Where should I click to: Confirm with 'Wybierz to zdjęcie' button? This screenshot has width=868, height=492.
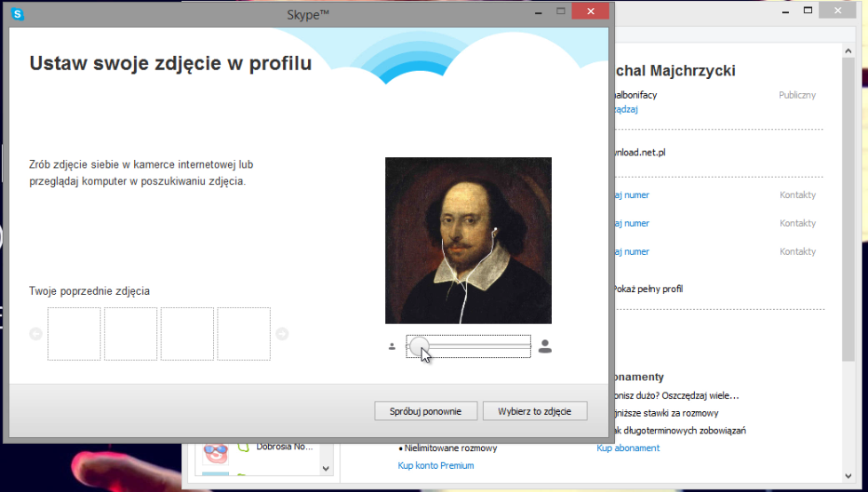(x=535, y=411)
